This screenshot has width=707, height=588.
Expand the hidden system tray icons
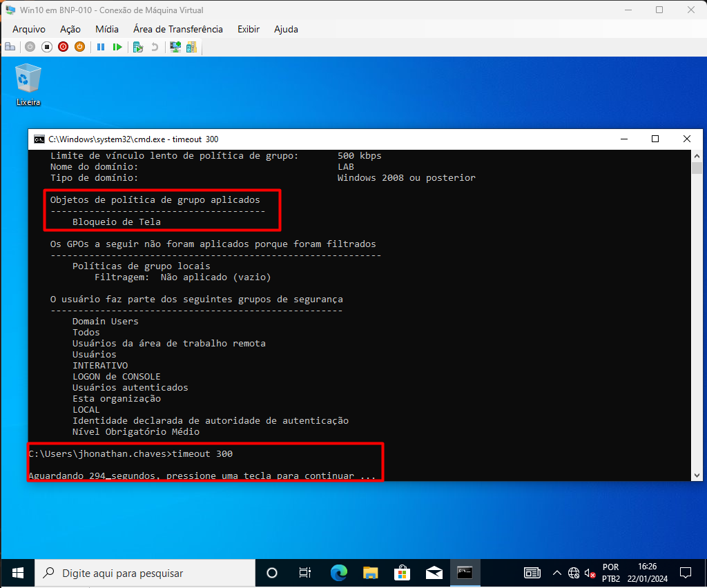click(x=556, y=573)
